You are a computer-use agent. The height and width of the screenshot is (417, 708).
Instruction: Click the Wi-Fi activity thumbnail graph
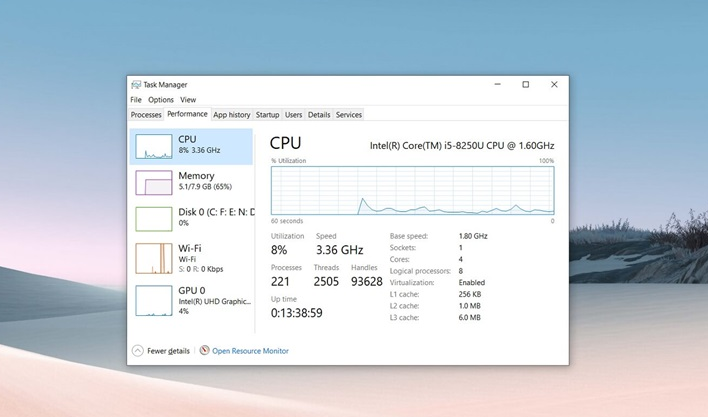(154, 258)
